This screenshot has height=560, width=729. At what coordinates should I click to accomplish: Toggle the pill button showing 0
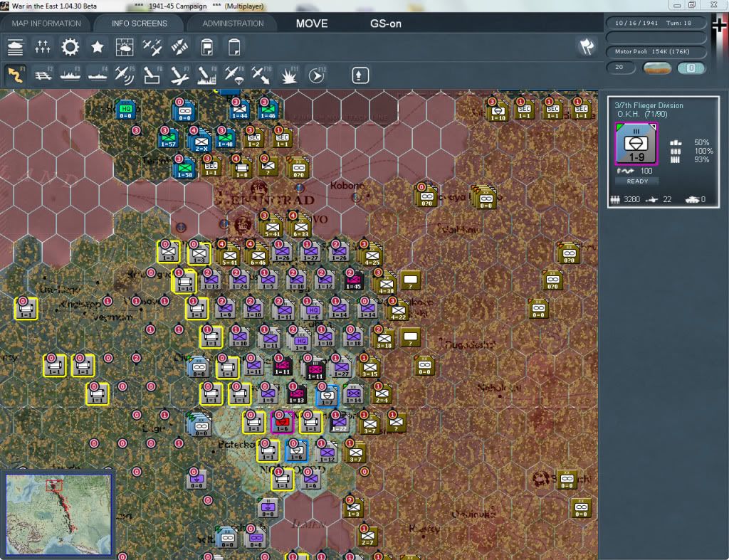[691, 68]
